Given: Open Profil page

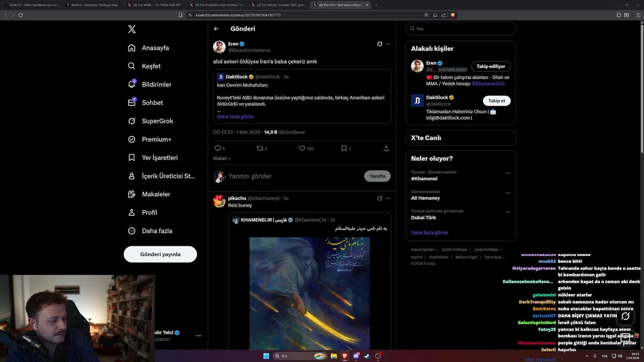Looking at the screenshot, I should tap(142, 212).
